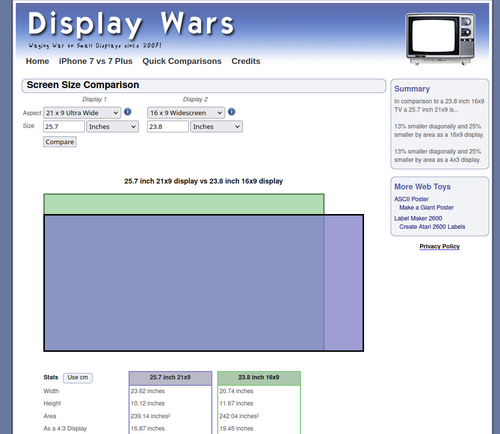Image resolution: width=500 pixels, height=434 pixels.
Task: Focus the Display 2 size field 23.8
Action: click(x=168, y=127)
